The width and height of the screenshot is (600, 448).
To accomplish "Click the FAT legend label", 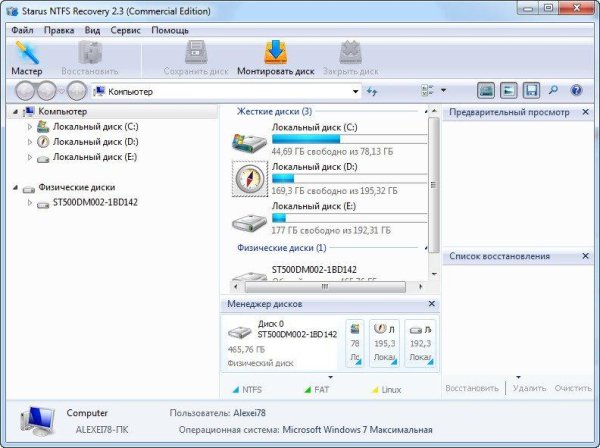I will point(321,390).
